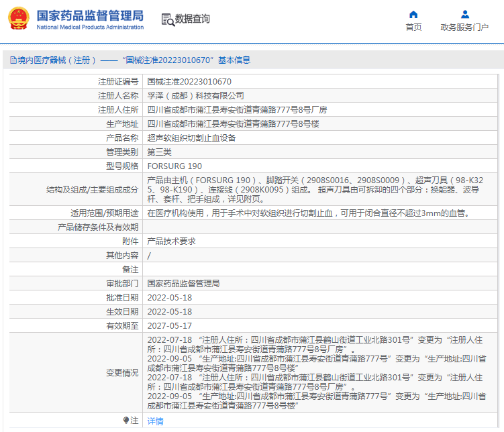Open the 数据查询 search icon
This screenshot has height=432, width=504.
pyautogui.click(x=168, y=19)
